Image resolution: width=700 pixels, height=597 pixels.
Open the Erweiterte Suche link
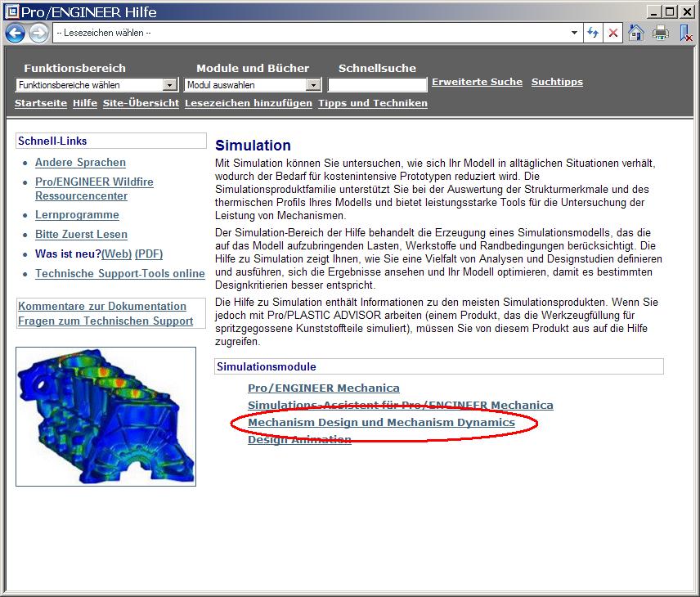[477, 82]
